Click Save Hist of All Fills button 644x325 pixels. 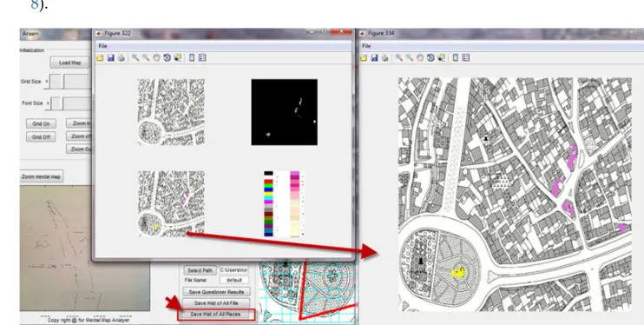pos(216,302)
